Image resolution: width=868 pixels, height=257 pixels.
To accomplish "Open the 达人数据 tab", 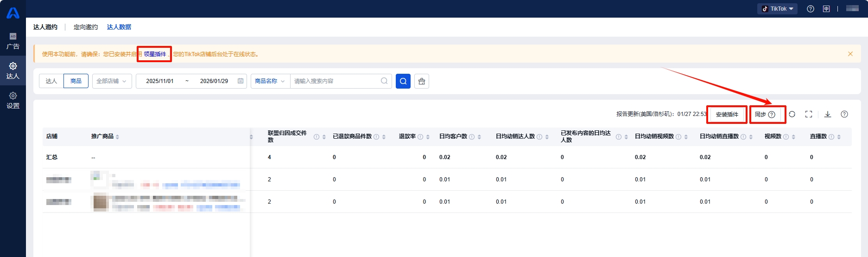I will pos(119,27).
